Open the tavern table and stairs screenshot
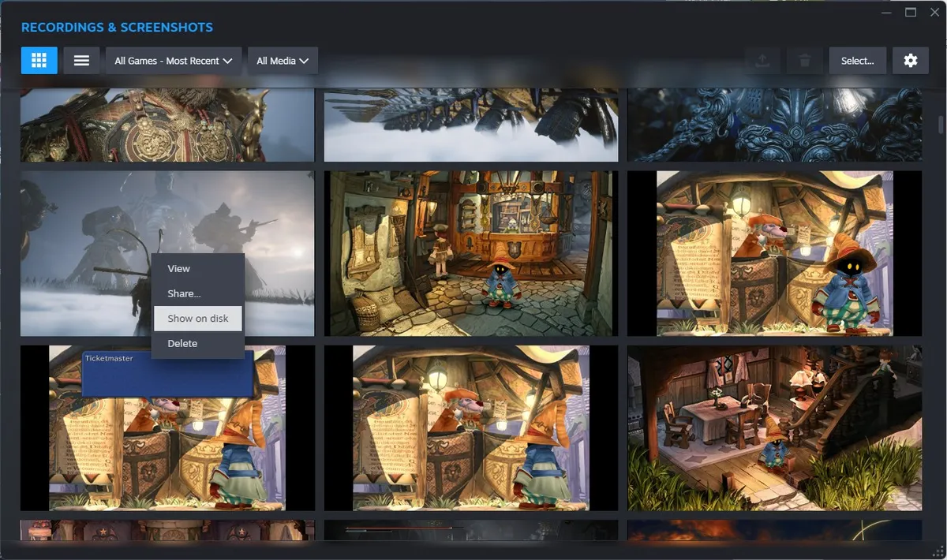This screenshot has height=560, width=947. click(x=774, y=428)
